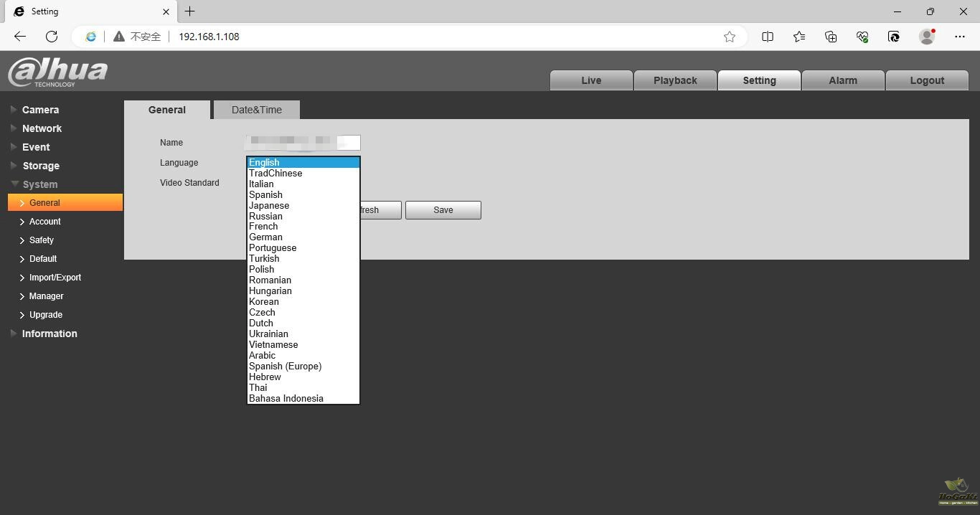
Task: Click the Logout button
Action: coord(927,80)
